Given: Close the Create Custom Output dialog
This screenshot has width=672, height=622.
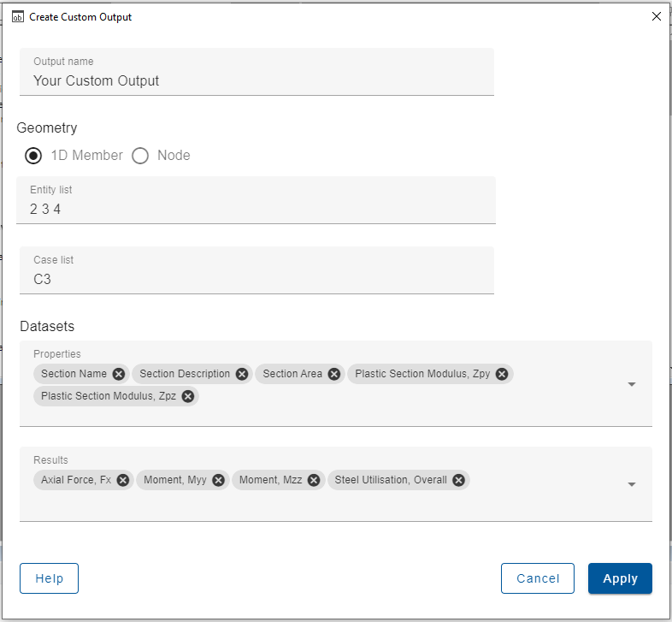Looking at the screenshot, I should click(x=657, y=16).
